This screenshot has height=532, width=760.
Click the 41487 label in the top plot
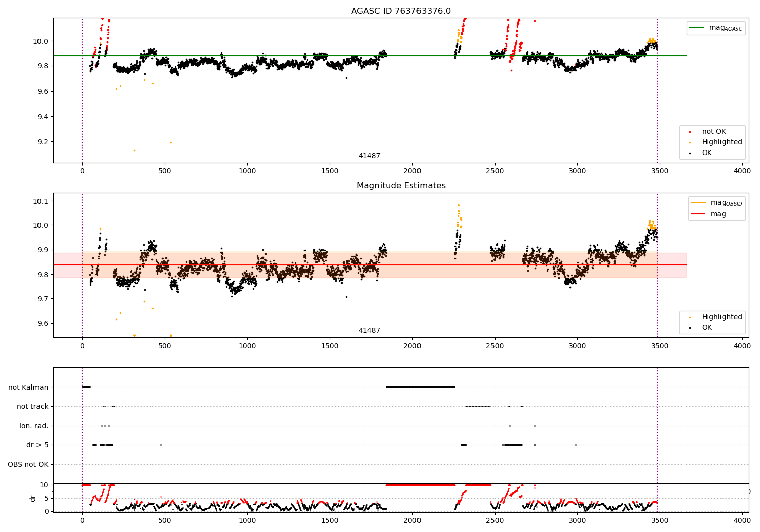(x=369, y=156)
